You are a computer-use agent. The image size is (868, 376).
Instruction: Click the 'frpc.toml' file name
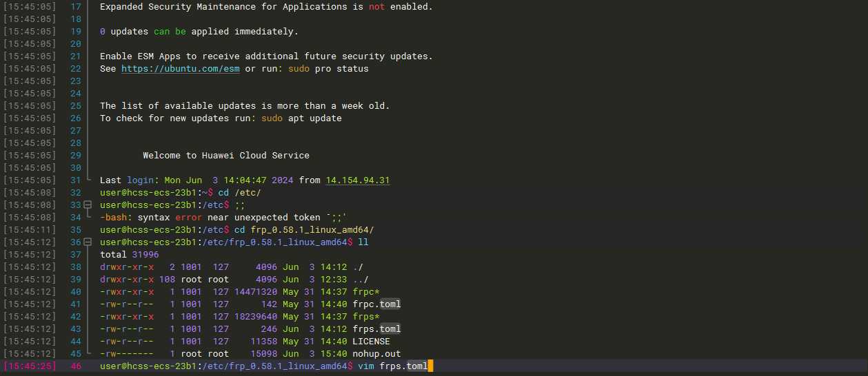376,304
